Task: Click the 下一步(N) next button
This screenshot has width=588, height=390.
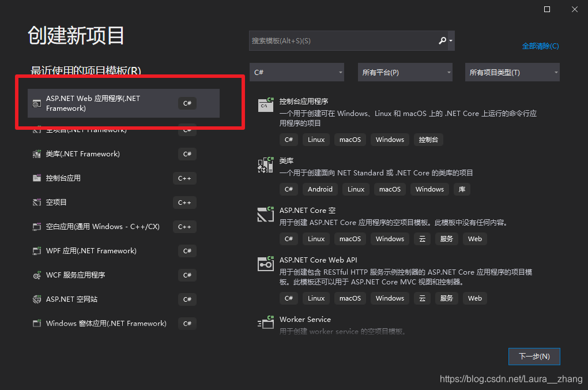Action: 534,356
